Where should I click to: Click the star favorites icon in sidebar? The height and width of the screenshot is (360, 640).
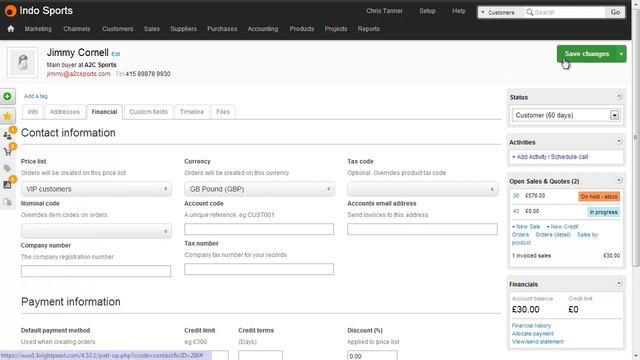[7, 116]
